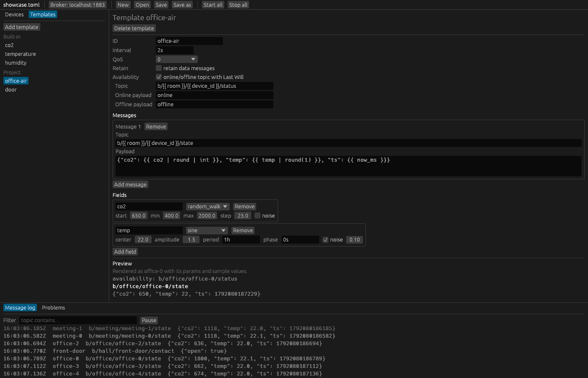The height and width of the screenshot is (378, 588).
Task: Edit the Offline payload field
Action: pos(215,104)
